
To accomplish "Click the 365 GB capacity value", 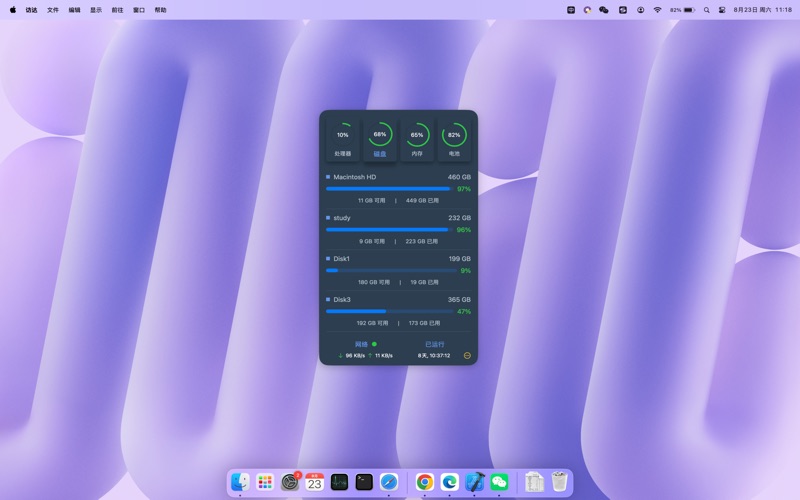I will (459, 299).
